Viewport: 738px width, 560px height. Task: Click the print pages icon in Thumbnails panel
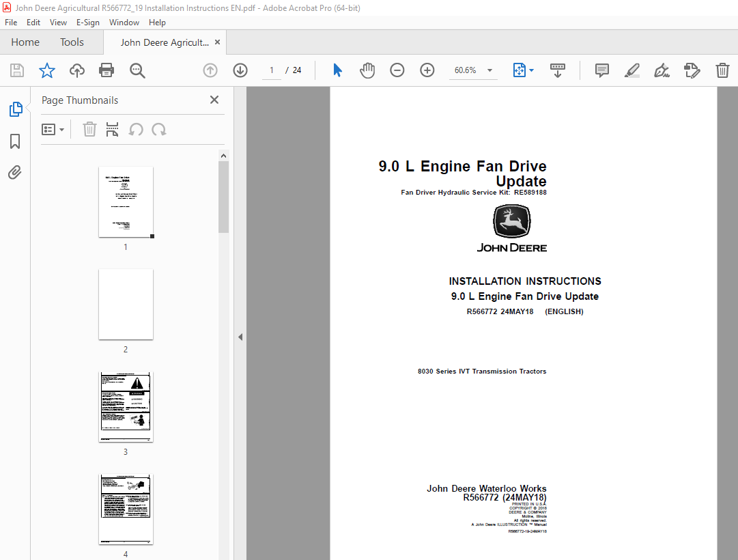pyautogui.click(x=112, y=130)
